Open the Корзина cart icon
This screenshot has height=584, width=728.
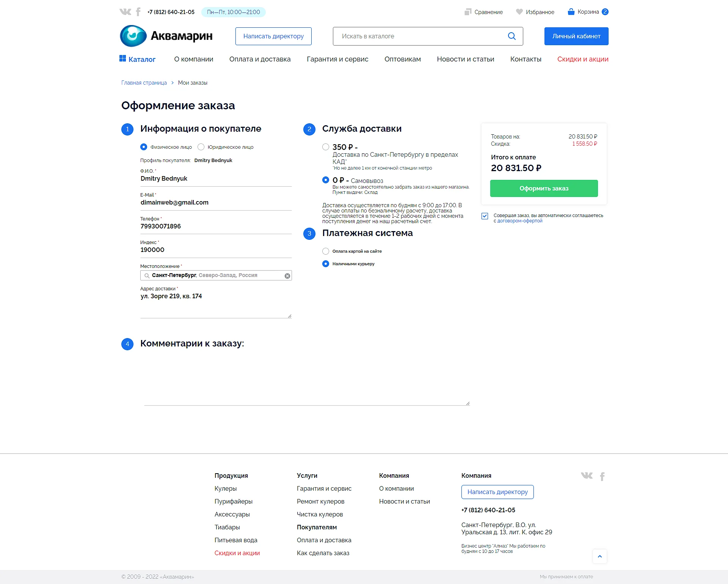pos(571,12)
